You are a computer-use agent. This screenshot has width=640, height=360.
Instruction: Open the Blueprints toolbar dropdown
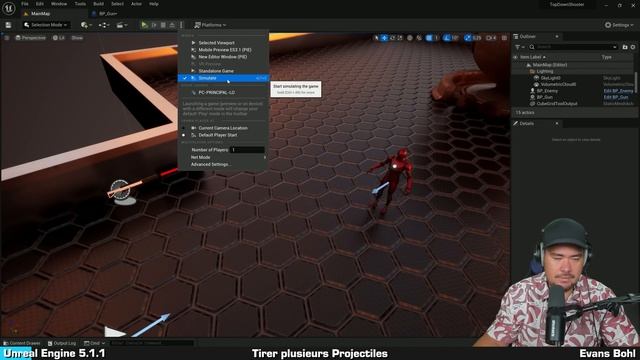[104, 25]
